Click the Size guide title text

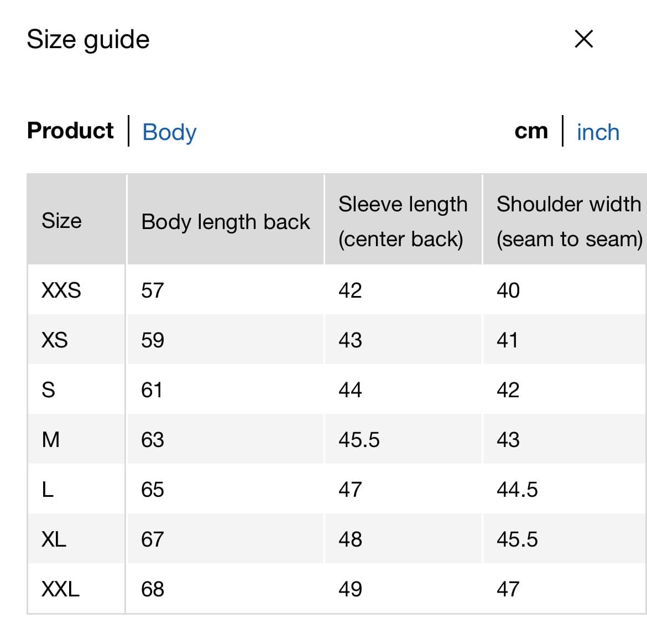click(x=88, y=40)
